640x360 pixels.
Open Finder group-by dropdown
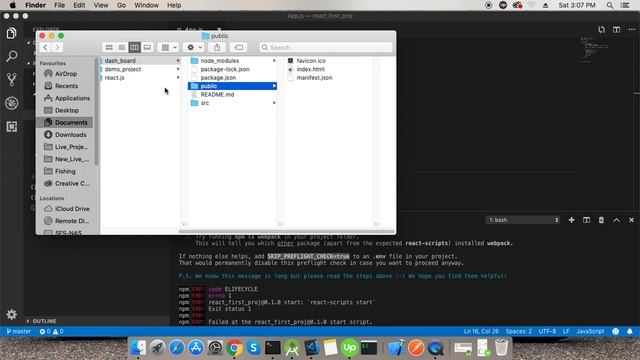pos(169,47)
